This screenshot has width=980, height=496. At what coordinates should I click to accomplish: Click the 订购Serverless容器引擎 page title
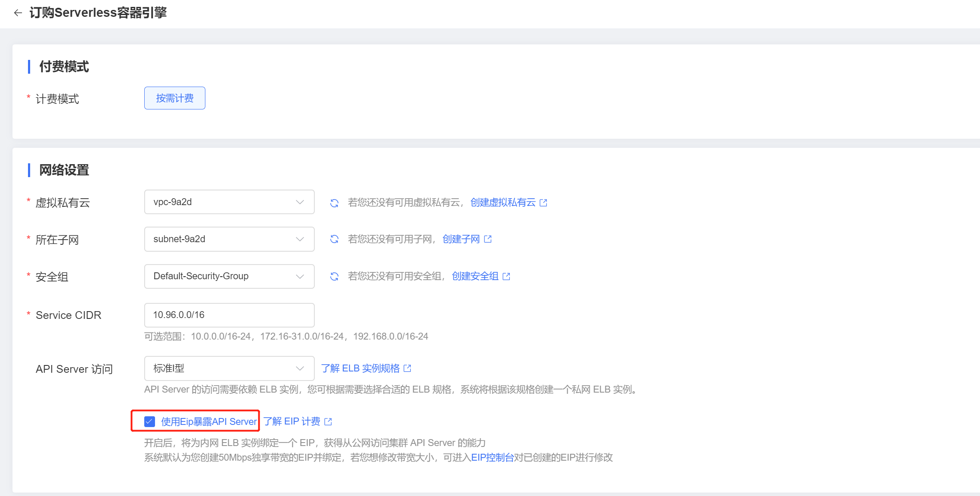point(98,13)
